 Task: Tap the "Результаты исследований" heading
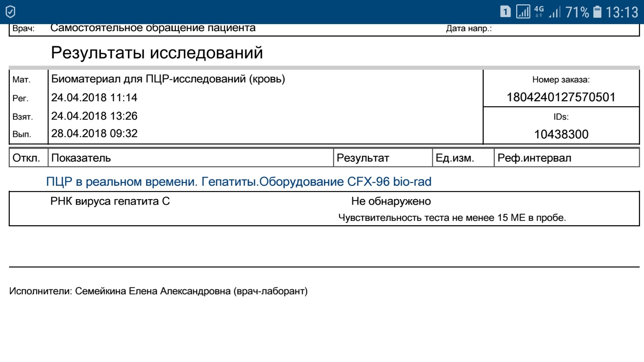click(157, 52)
